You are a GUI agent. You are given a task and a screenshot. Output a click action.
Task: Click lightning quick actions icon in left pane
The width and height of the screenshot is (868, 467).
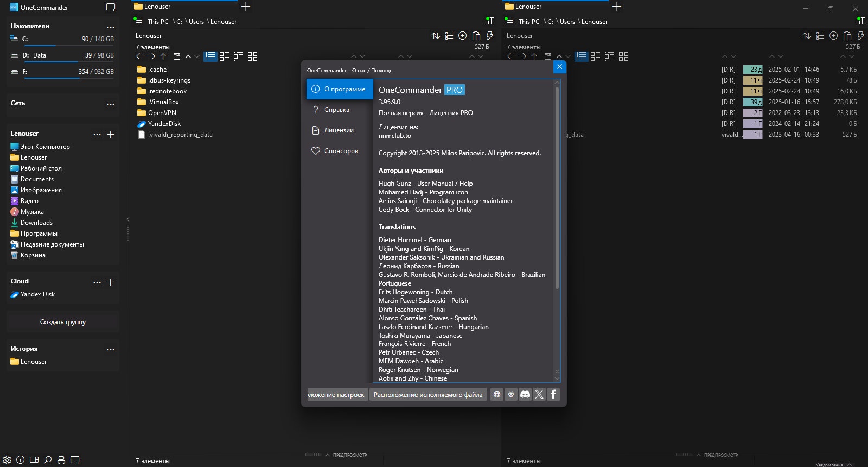click(x=490, y=36)
